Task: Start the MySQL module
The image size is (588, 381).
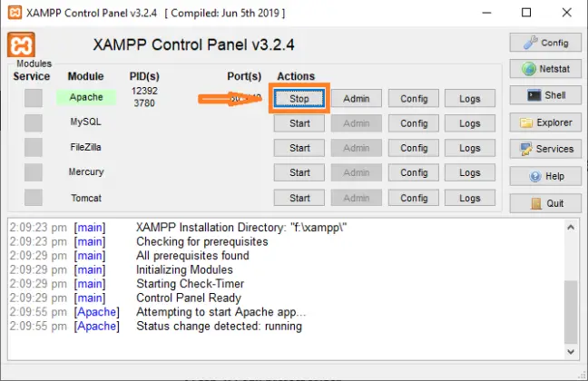Action: (299, 123)
